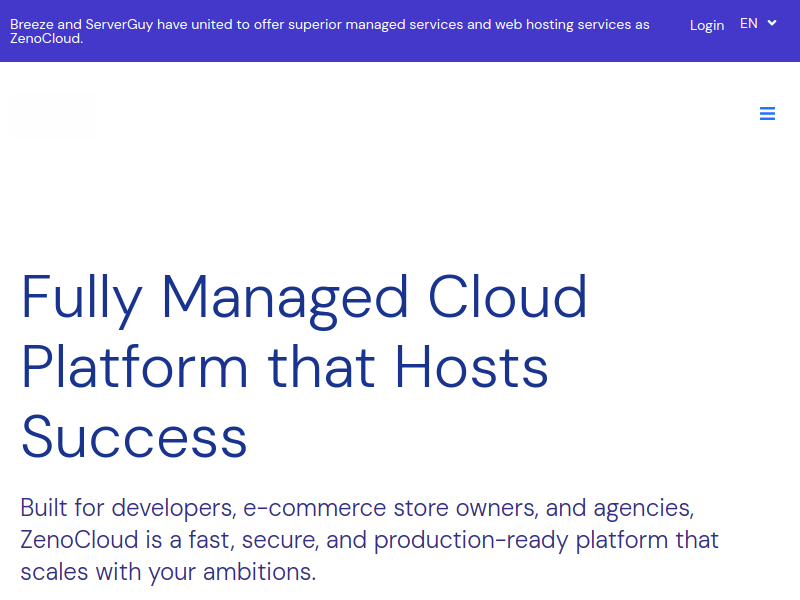Expand the EN language dropdown
The height and width of the screenshot is (600, 800).
[x=758, y=23]
